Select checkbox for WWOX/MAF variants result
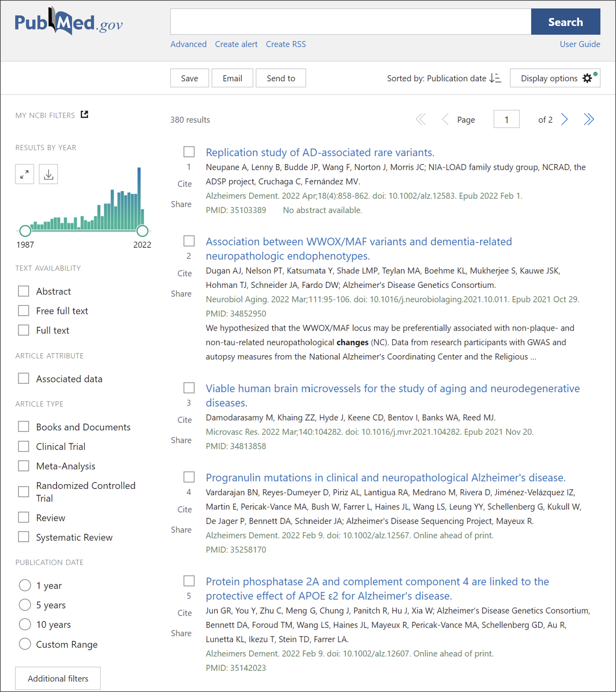616x692 pixels. [x=189, y=241]
